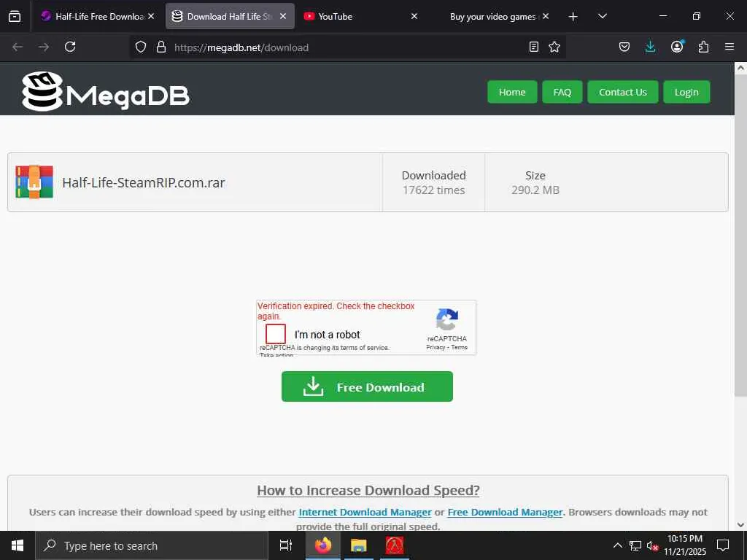Go to MegaDB Home
This screenshot has height=560, width=747.
(512, 92)
